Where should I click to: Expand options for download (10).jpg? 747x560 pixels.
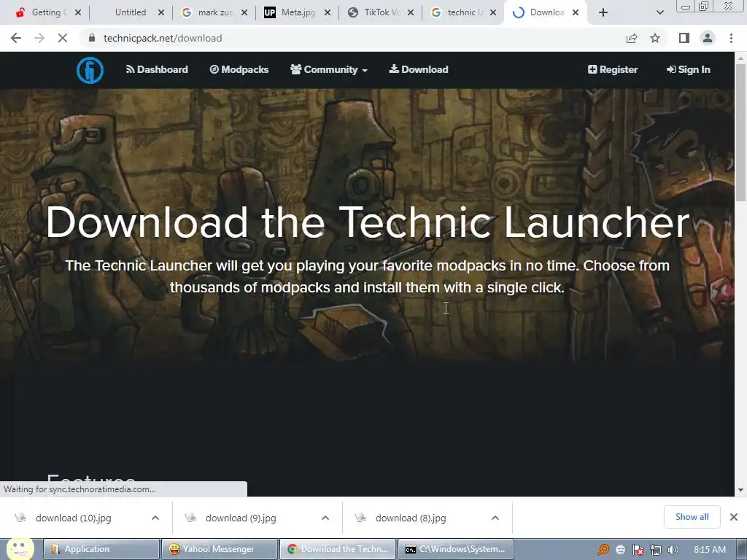click(155, 518)
